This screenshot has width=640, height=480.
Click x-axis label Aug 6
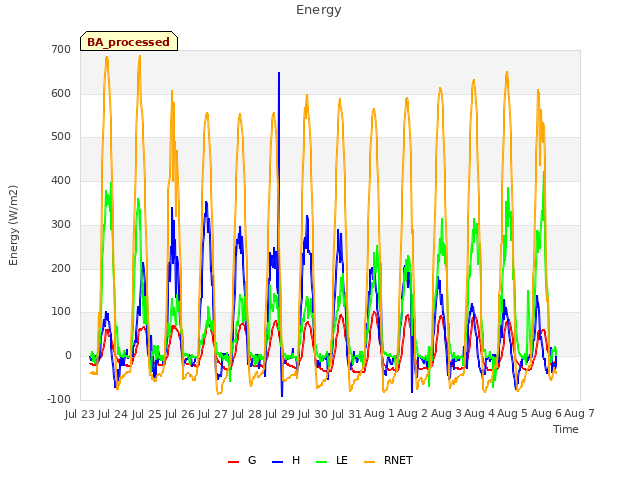pos(546,414)
